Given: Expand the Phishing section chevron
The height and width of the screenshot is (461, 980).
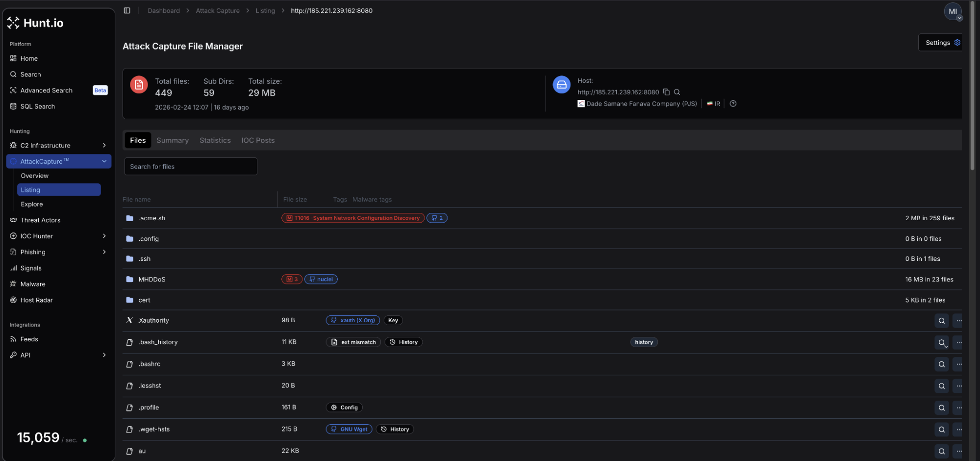Looking at the screenshot, I should click(x=104, y=252).
